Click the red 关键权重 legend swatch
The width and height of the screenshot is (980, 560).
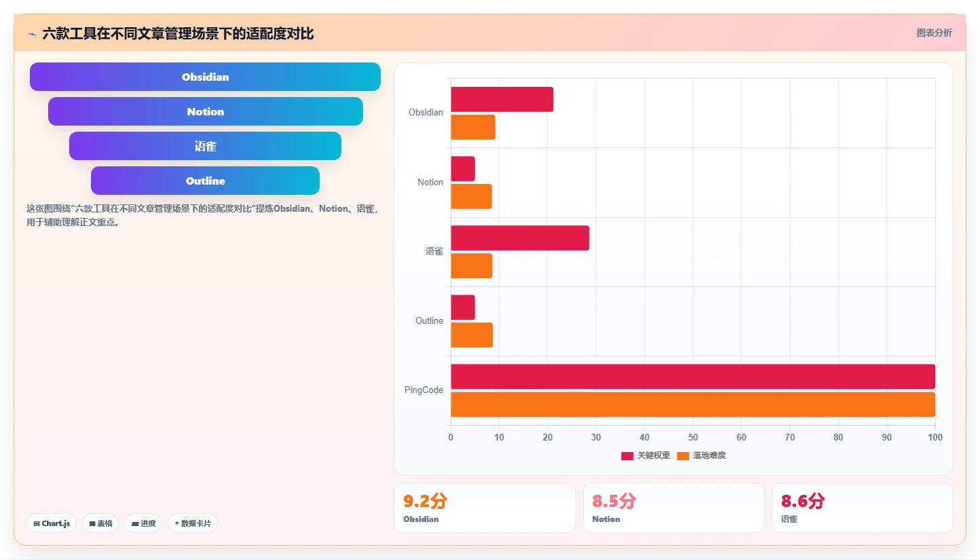627,455
